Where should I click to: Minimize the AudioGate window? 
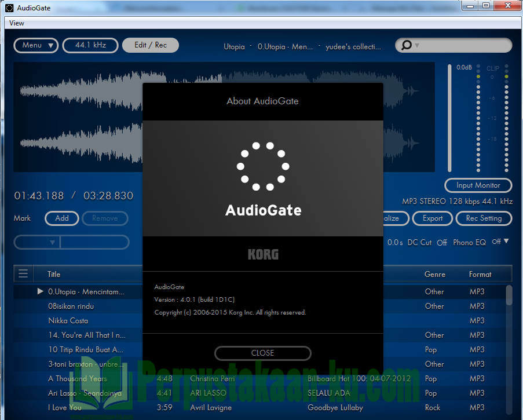pyautogui.click(x=470, y=6)
